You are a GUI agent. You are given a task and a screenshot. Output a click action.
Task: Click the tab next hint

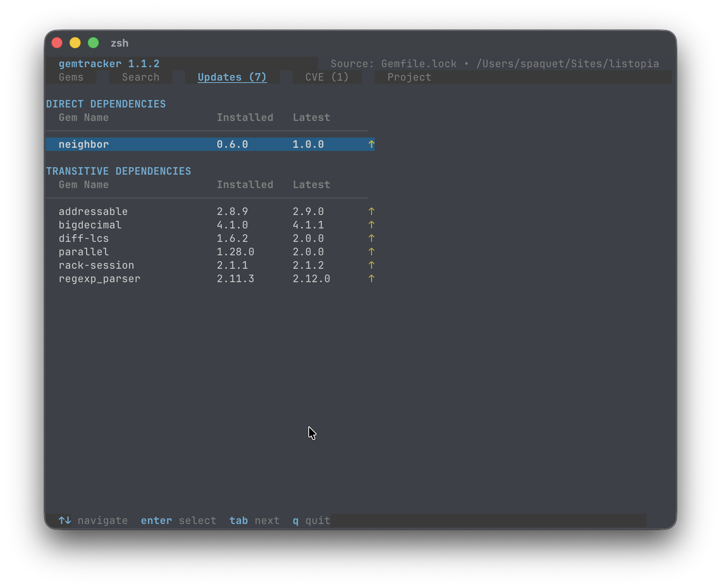pos(255,520)
